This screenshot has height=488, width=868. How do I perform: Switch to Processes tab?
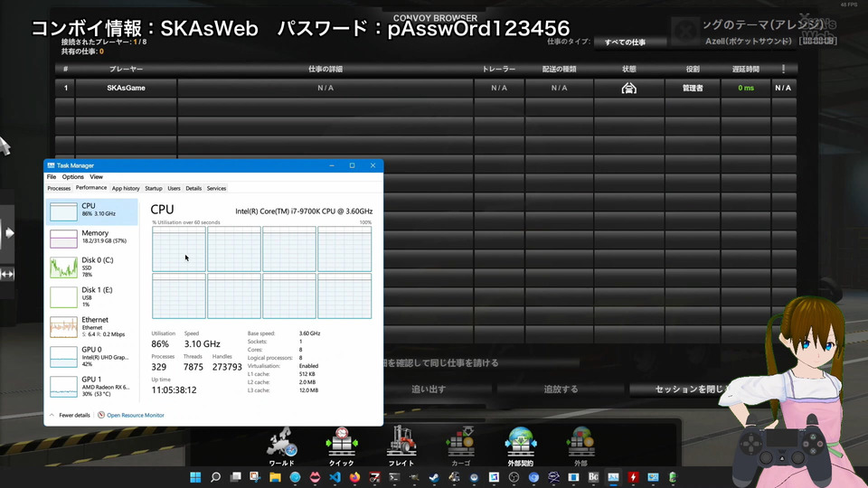tap(59, 189)
